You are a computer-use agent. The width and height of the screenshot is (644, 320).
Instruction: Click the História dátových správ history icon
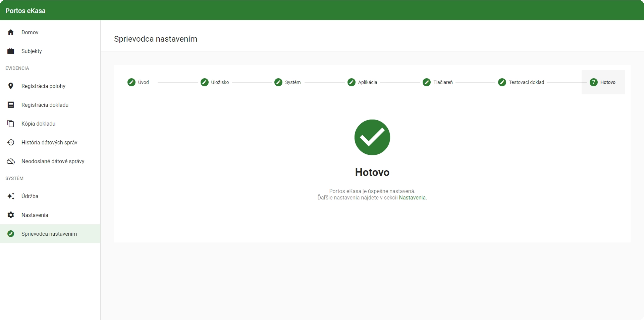11,142
